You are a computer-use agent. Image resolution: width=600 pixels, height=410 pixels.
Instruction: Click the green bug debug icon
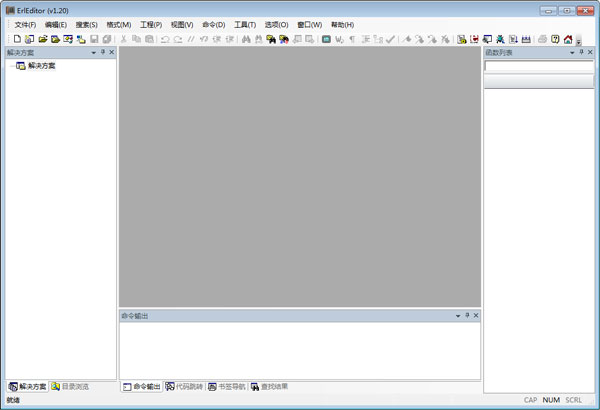coord(500,39)
